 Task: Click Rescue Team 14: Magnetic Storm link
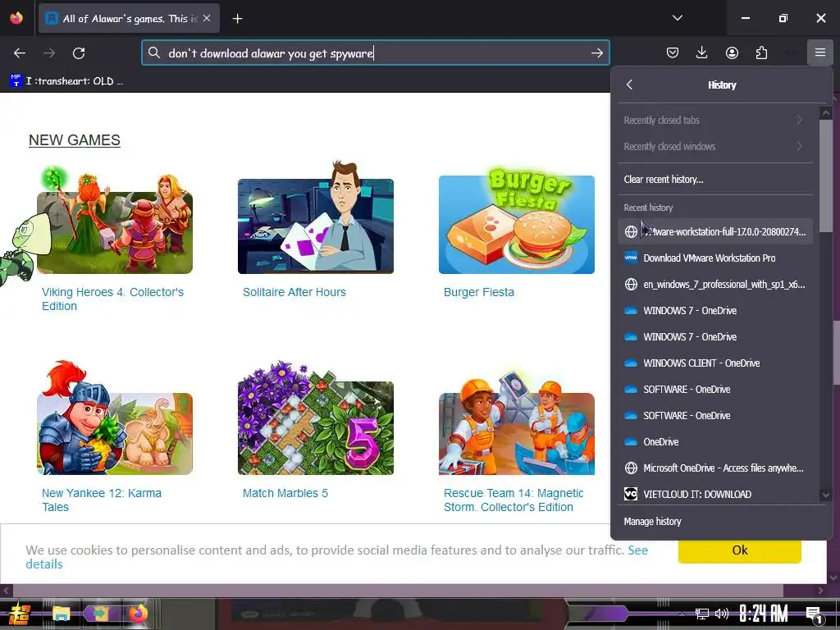[514, 500]
